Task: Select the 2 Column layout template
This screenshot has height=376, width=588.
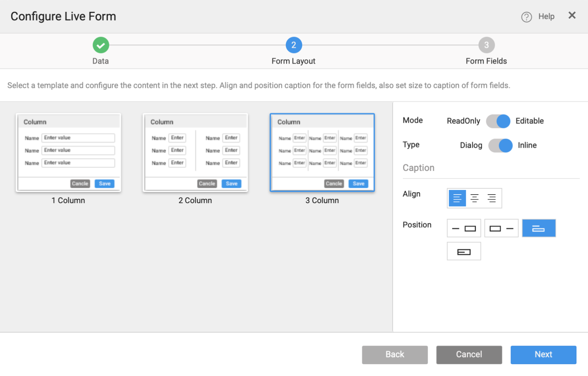Action: [x=195, y=152]
